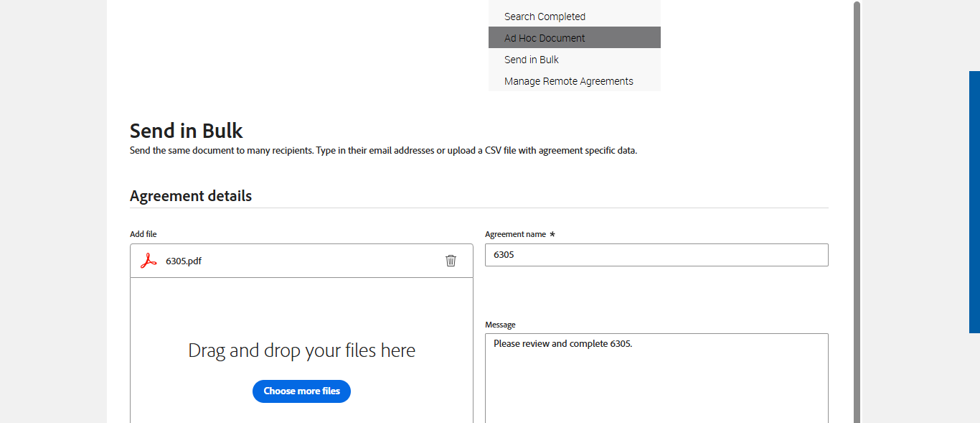Choose Send in Bulk in the menu
Image resolution: width=980 pixels, height=423 pixels.
pyautogui.click(x=532, y=60)
